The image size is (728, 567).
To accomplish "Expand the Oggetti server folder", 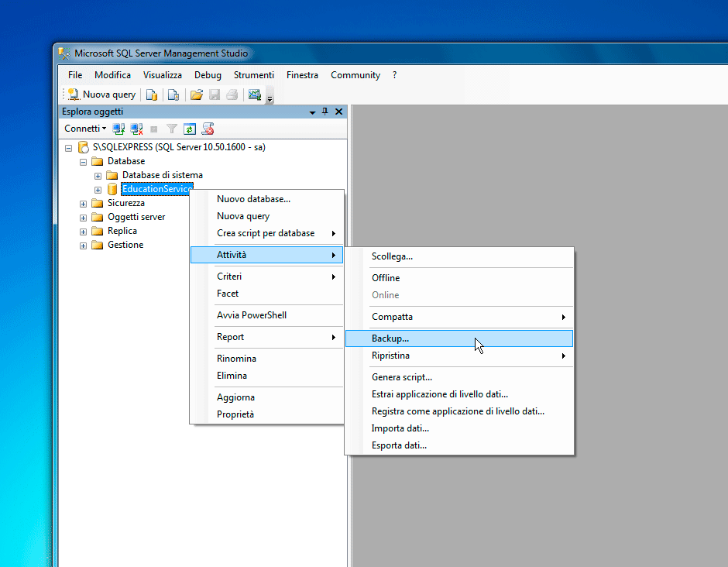I will point(83,218).
